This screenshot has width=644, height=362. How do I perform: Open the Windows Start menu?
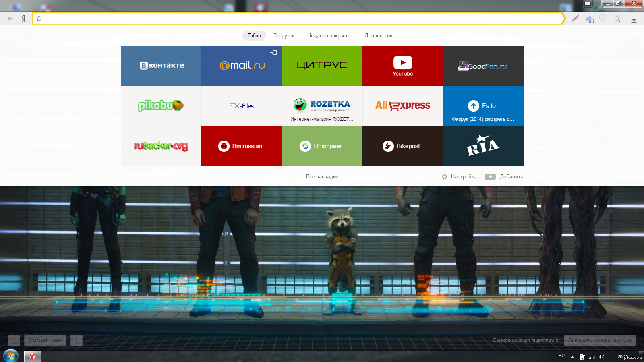coord(11,356)
